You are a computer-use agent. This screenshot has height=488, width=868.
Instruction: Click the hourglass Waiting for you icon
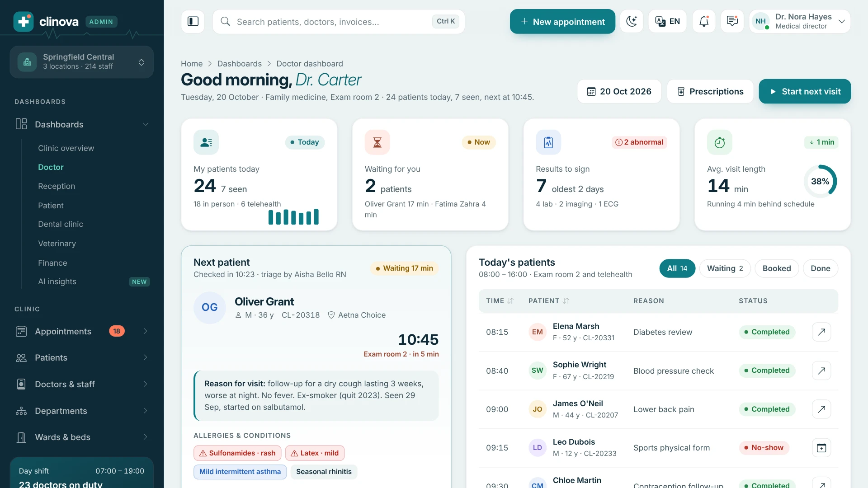click(x=377, y=142)
